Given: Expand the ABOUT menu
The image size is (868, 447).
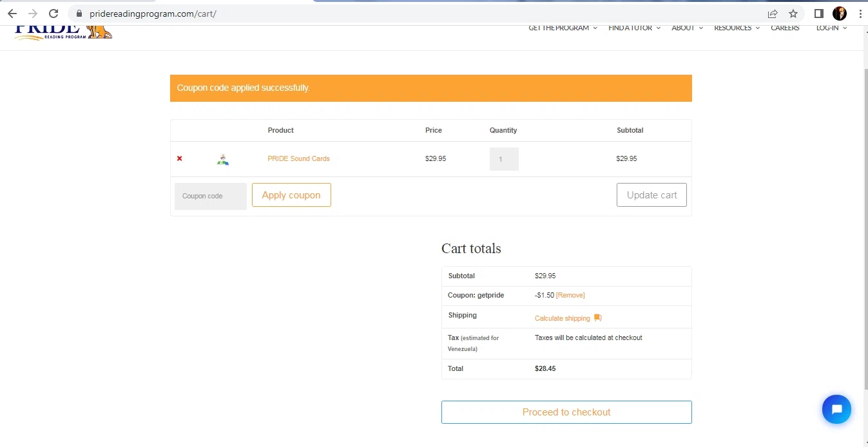Looking at the screenshot, I should [687, 28].
